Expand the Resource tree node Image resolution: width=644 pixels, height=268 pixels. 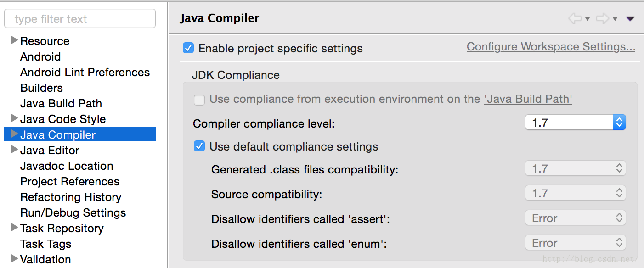point(15,40)
